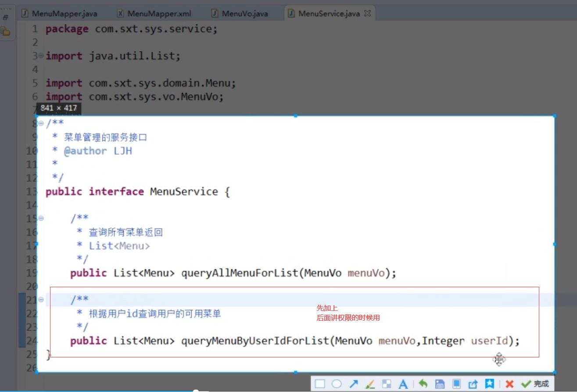Collapse the Javadoc comment at line 21
This screenshot has height=392, width=577.
41,299
